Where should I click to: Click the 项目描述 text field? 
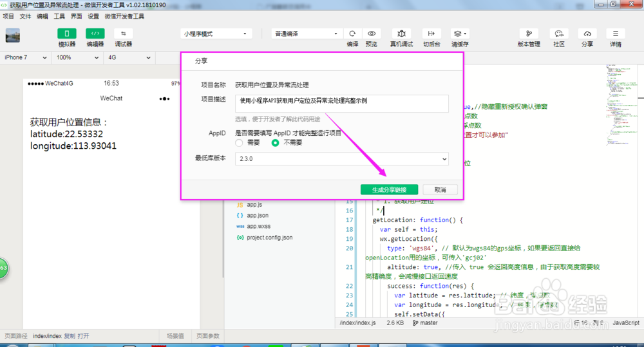342,104
